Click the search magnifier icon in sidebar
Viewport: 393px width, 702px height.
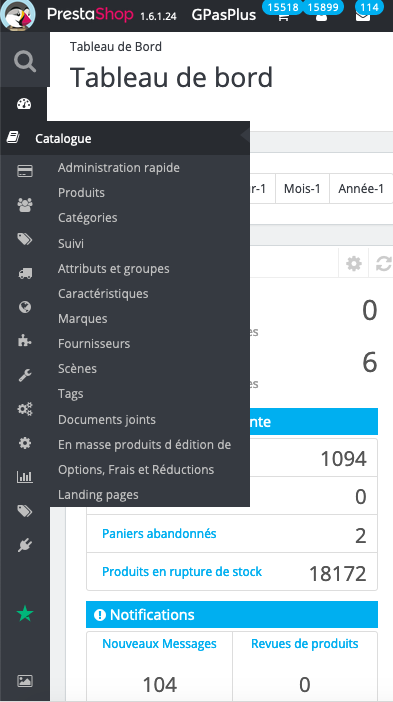[25, 61]
